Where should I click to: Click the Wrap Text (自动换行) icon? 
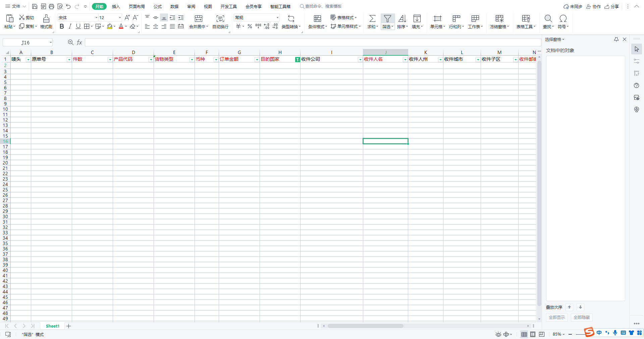click(x=220, y=18)
